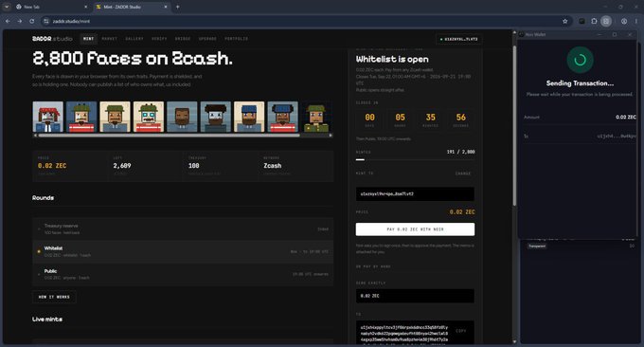The height and width of the screenshot is (347, 644).
Task: Open the VERIFY nav item
Action: point(159,39)
